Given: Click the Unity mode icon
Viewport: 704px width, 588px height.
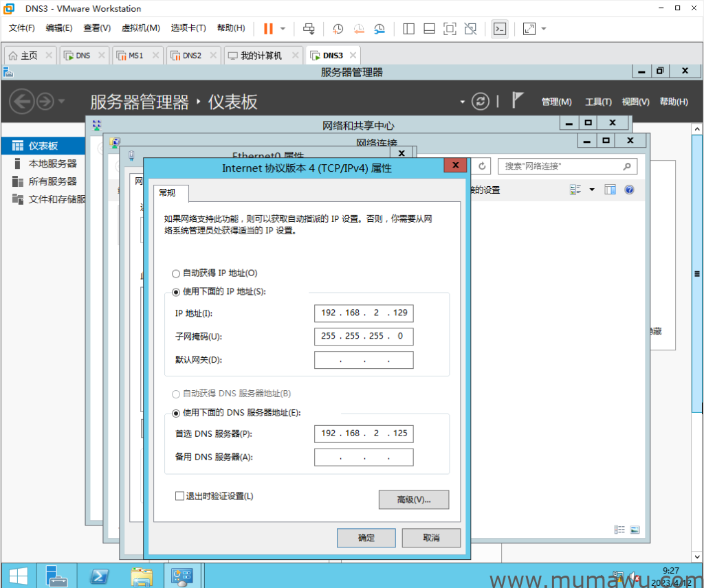Looking at the screenshot, I should (470, 29).
